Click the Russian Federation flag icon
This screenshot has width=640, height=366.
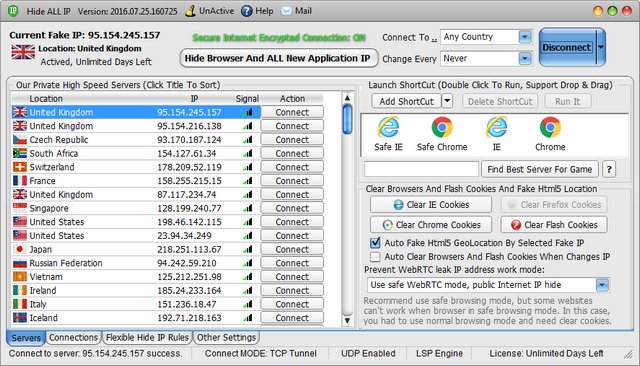(20, 263)
